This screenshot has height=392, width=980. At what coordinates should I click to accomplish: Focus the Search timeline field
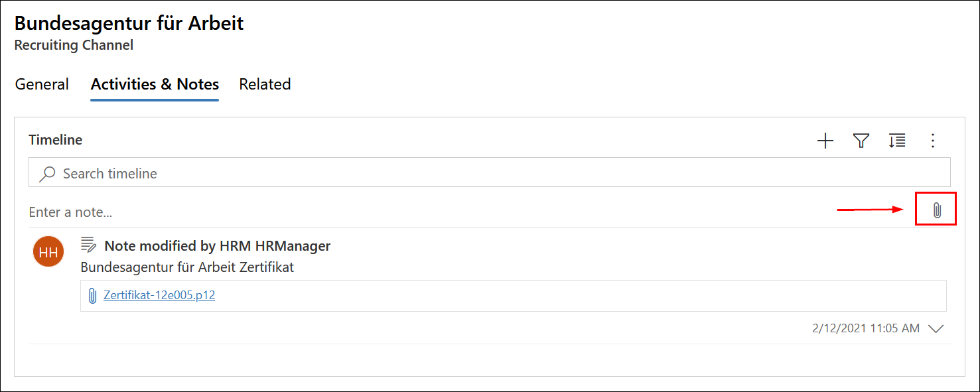pyautogui.click(x=490, y=173)
